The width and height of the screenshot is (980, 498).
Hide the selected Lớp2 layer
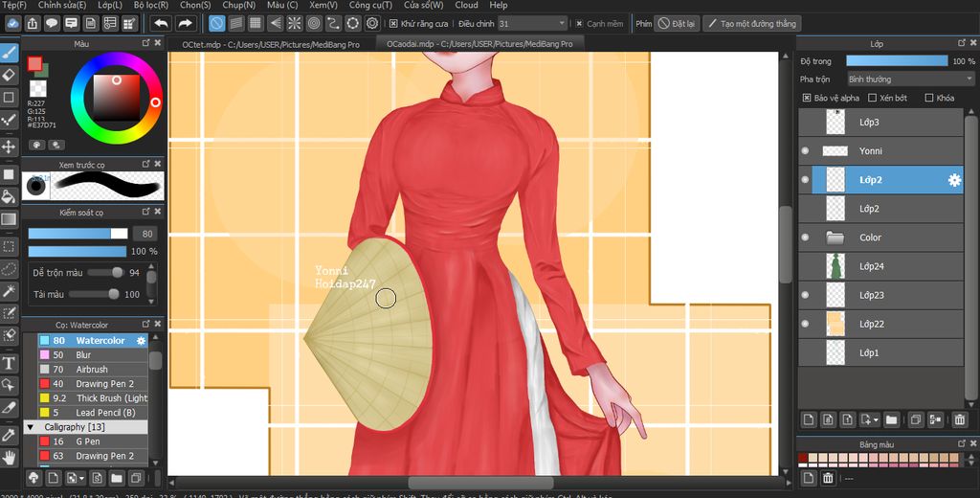(x=805, y=180)
